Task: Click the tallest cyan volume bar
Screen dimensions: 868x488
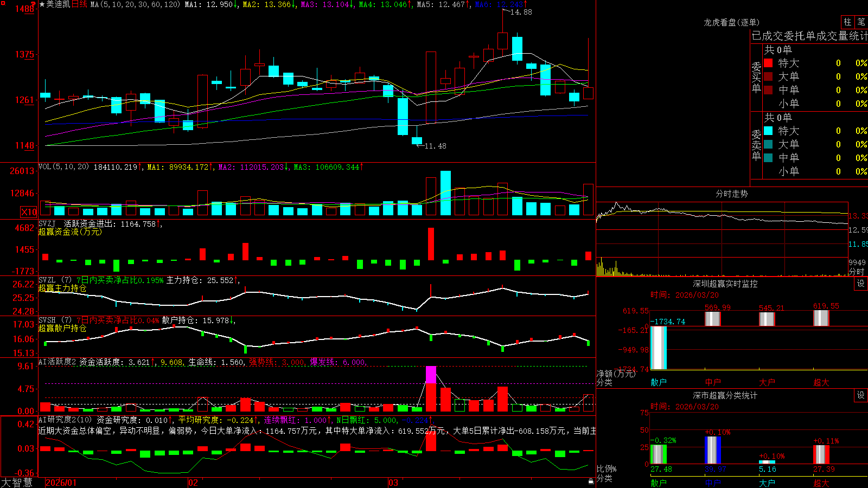Action: click(445, 194)
